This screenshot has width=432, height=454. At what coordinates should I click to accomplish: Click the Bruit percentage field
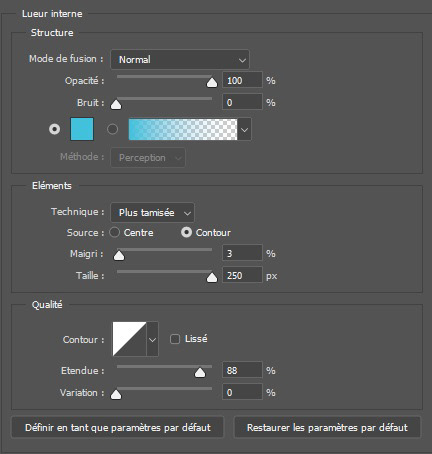[x=242, y=102]
